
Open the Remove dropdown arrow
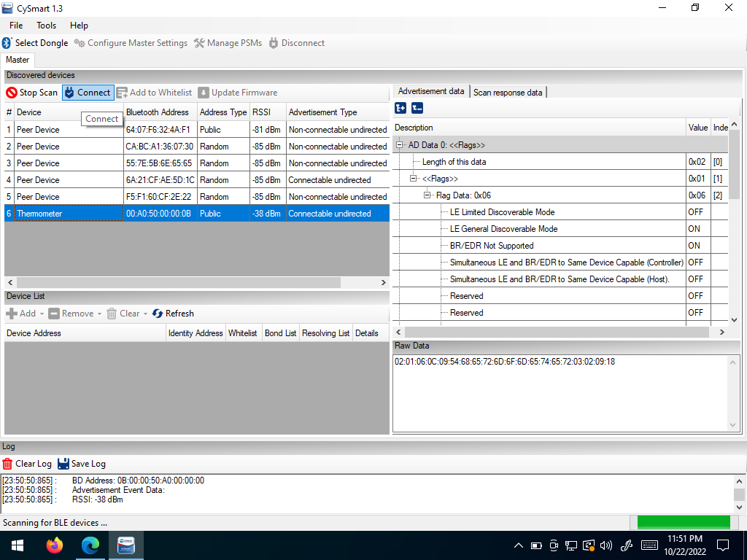point(99,314)
